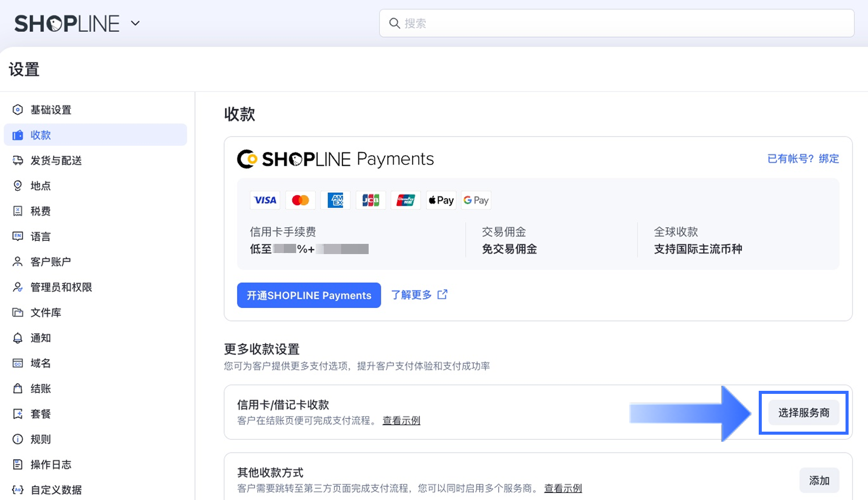Click the 收款 page heading
Screen dimensions: 868x500
(239, 114)
